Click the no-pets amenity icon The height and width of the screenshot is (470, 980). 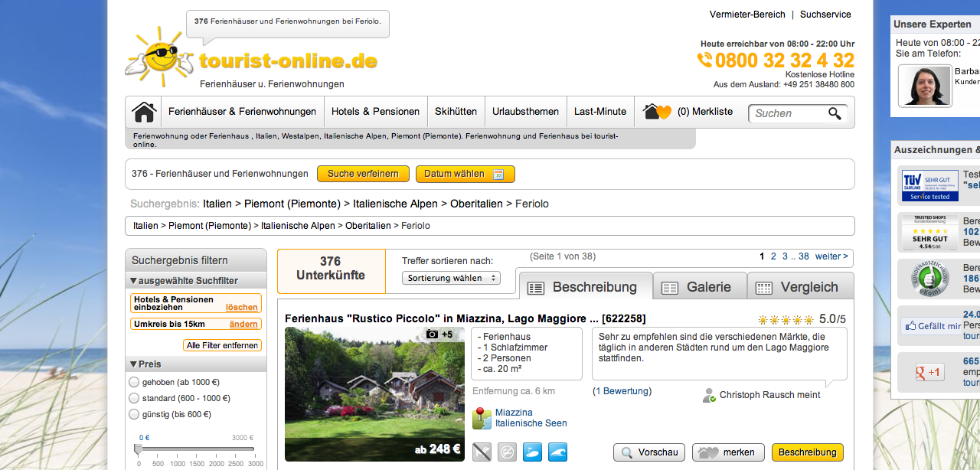pyautogui.click(x=482, y=452)
